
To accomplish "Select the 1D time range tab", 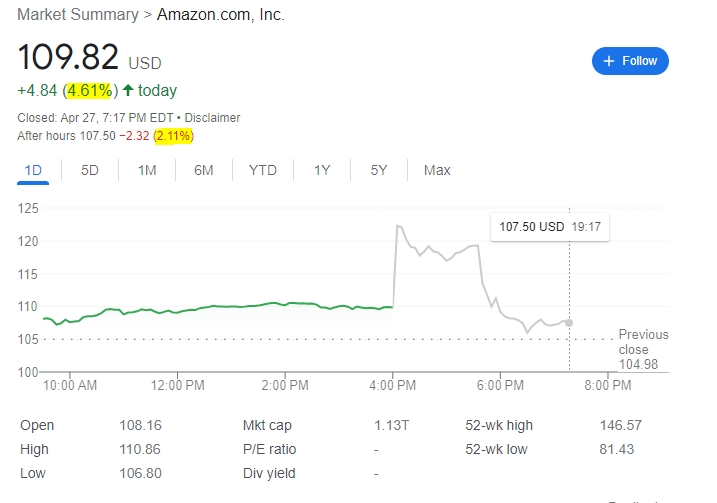I will [x=33, y=170].
